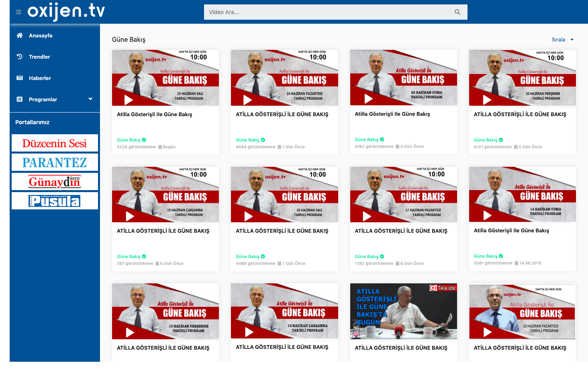Screen dimensions: 588x373
Task: Click Güne Bakış channel on 14.06.2019 card
Action: tap(486, 256)
